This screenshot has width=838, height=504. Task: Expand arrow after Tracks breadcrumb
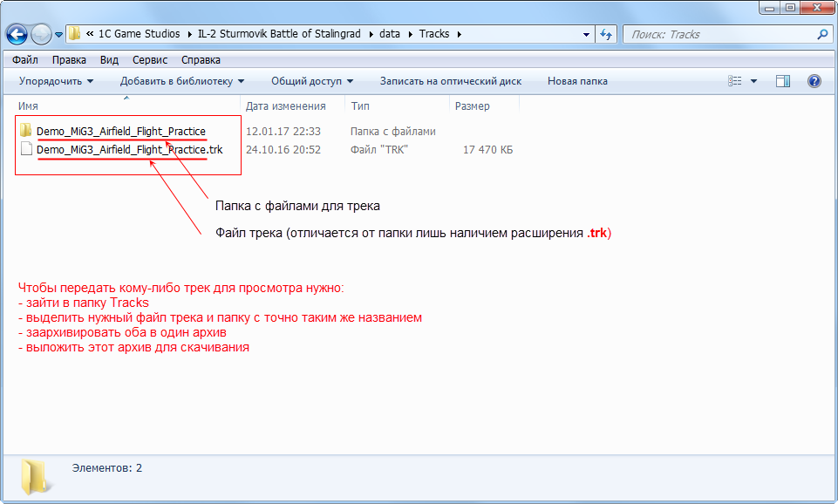click(459, 34)
